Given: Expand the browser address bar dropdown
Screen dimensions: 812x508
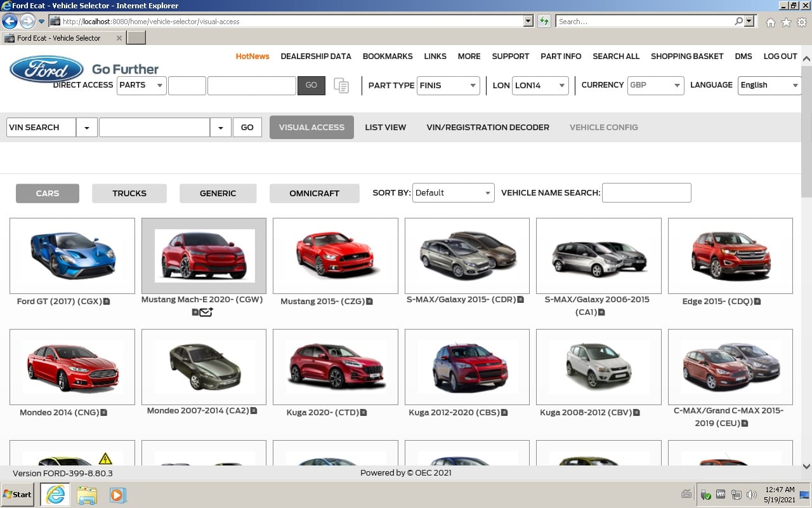Looking at the screenshot, I should tap(528, 21).
